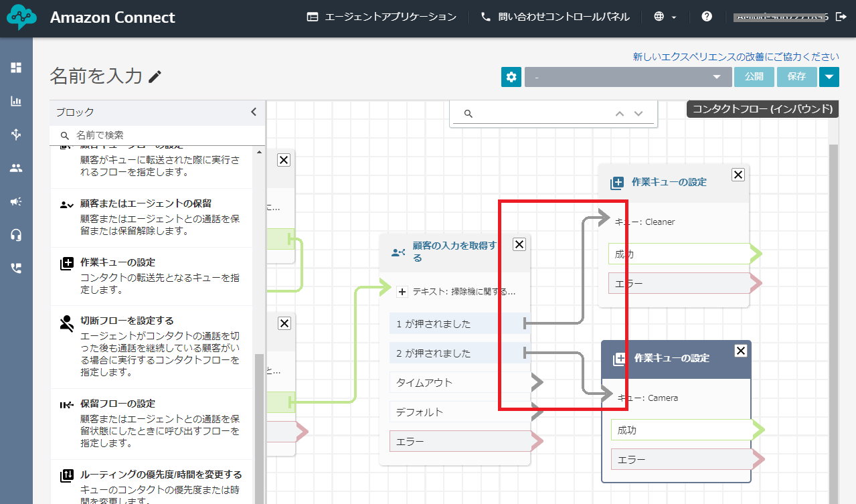Screen dimensions: 856x504
Task: Open the phone channels sidebar icon
Action: click(16, 268)
